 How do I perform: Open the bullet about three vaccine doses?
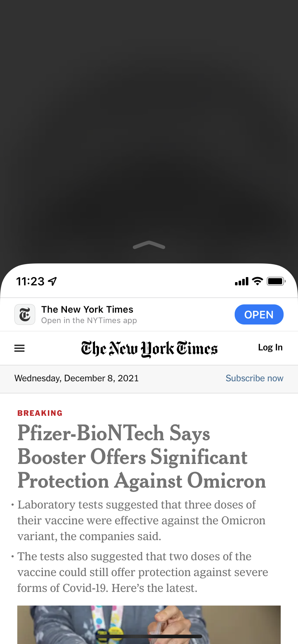(x=141, y=520)
